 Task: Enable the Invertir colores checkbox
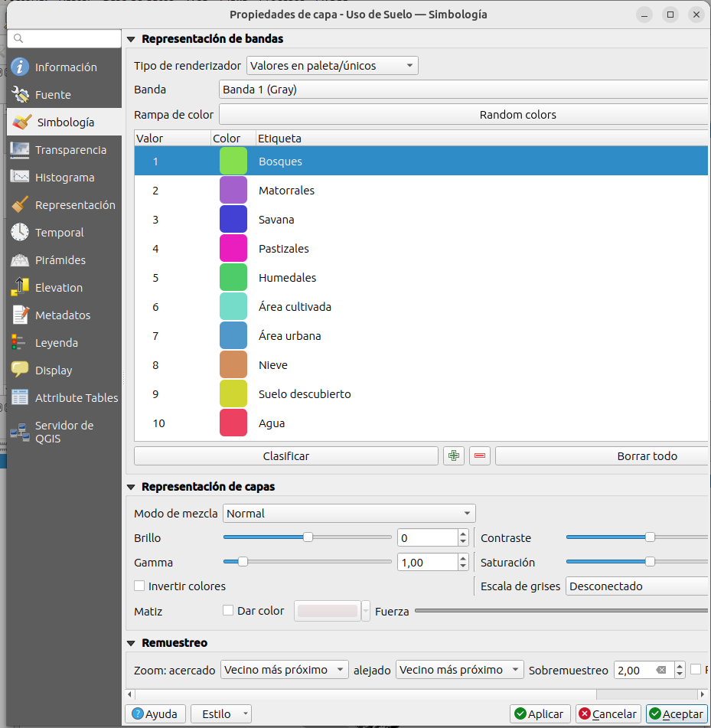[139, 586]
